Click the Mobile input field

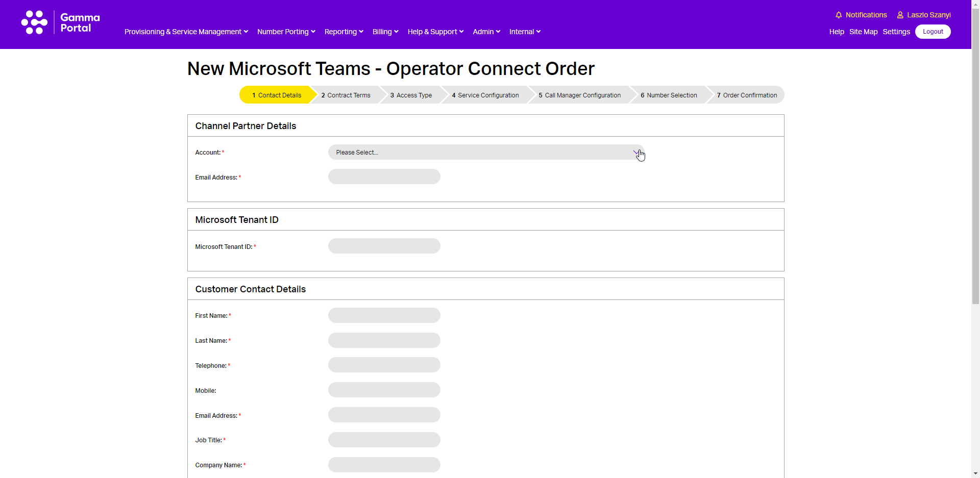384,390
